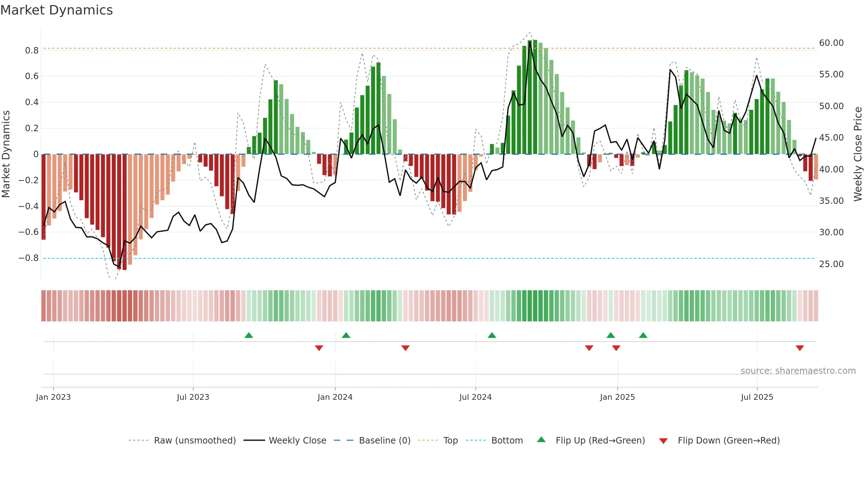Click the first green flip-up marker near Sep 2023

coord(249,335)
